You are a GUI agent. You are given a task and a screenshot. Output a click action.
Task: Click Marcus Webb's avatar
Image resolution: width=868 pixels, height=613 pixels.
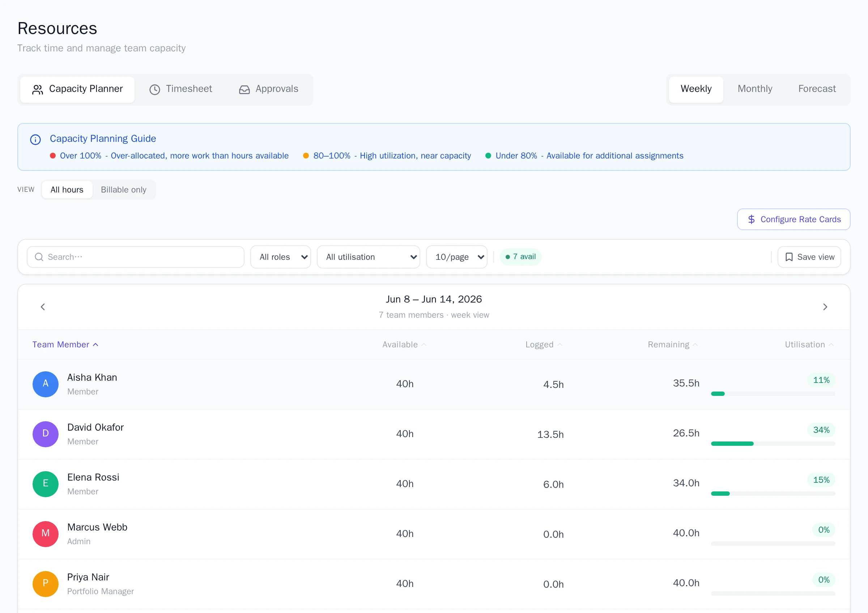[45, 534]
